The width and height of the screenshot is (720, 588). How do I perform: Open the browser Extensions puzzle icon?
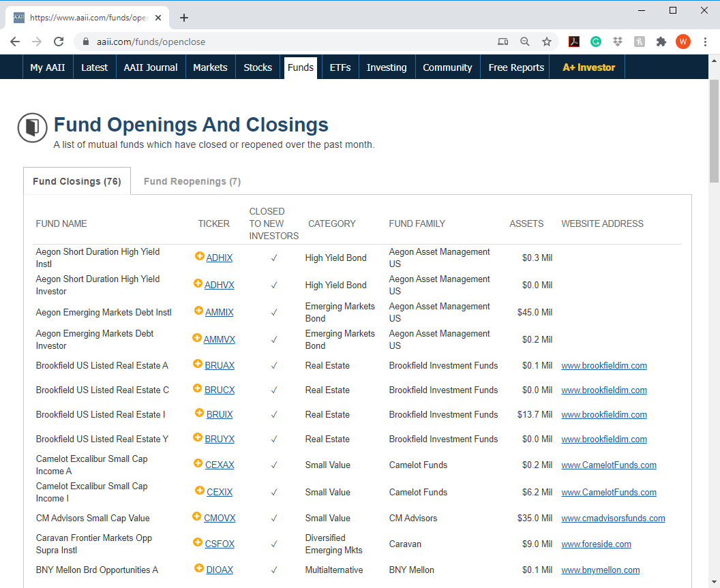tap(661, 42)
